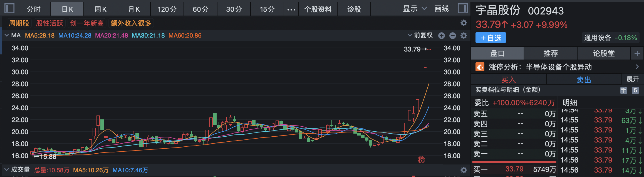Toggle the right sidebar panel icon

tap(462, 9)
